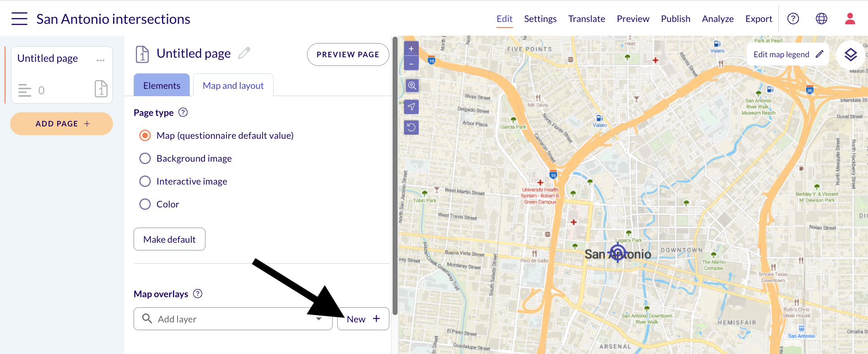Switch to Map and layout tab
The height and width of the screenshot is (354, 868).
(233, 85)
